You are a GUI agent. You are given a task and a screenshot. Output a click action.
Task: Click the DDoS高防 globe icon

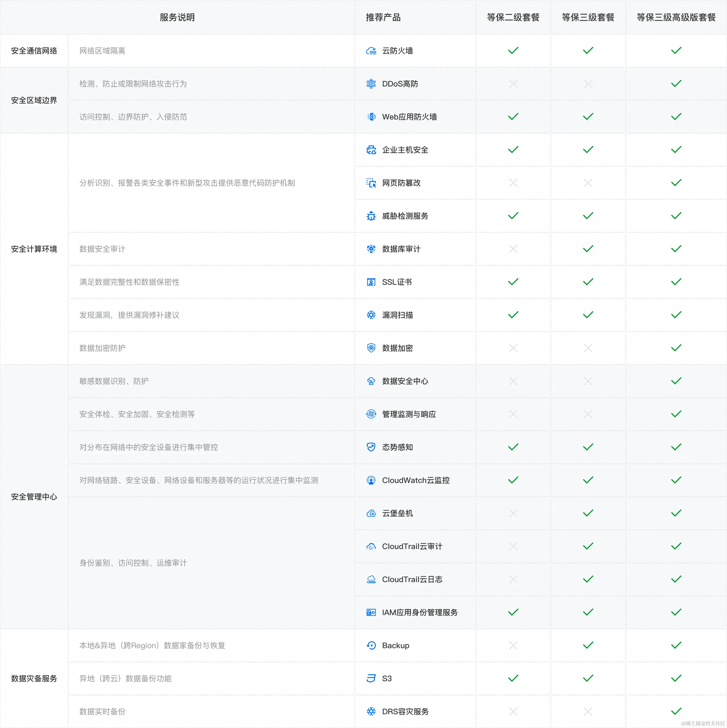tap(371, 84)
